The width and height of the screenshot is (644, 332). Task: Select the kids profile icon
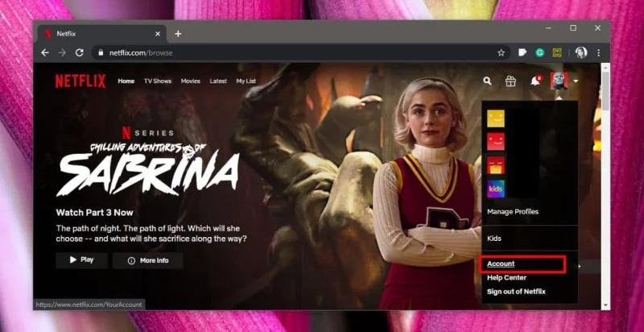tap(496, 189)
